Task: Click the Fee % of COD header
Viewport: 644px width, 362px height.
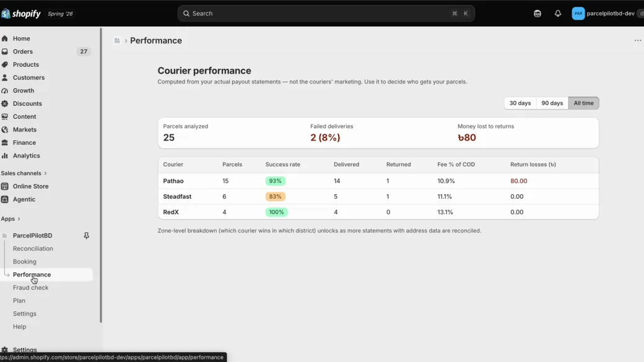Action: click(x=456, y=165)
